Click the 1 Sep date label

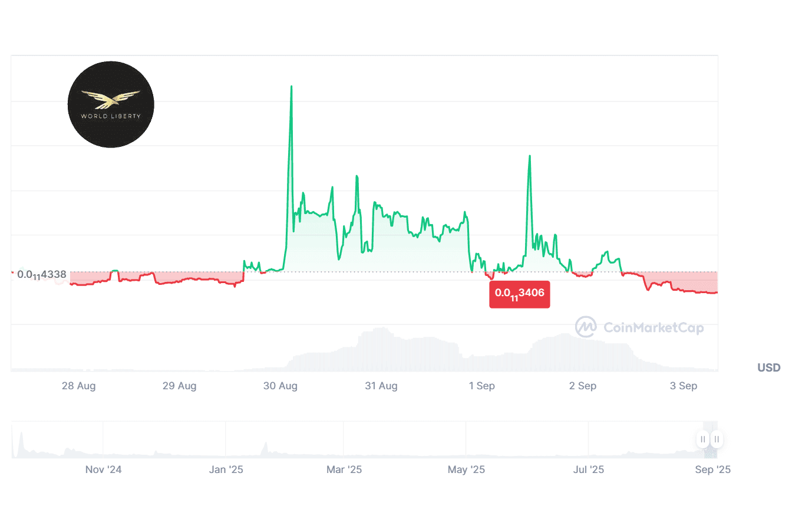pyautogui.click(x=481, y=386)
